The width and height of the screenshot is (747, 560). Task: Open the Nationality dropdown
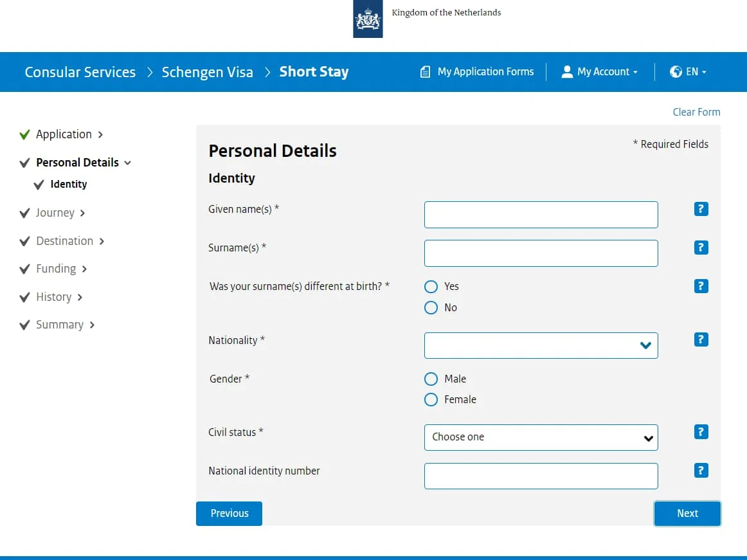(541, 345)
